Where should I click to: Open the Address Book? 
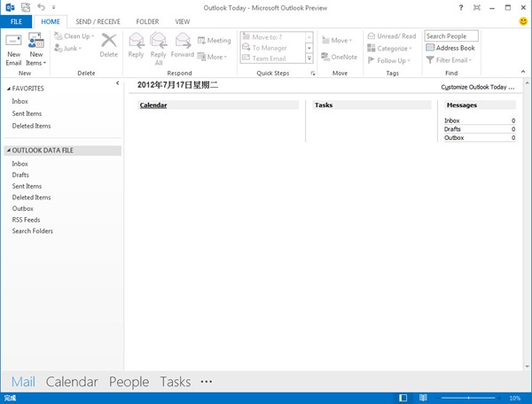click(x=450, y=48)
